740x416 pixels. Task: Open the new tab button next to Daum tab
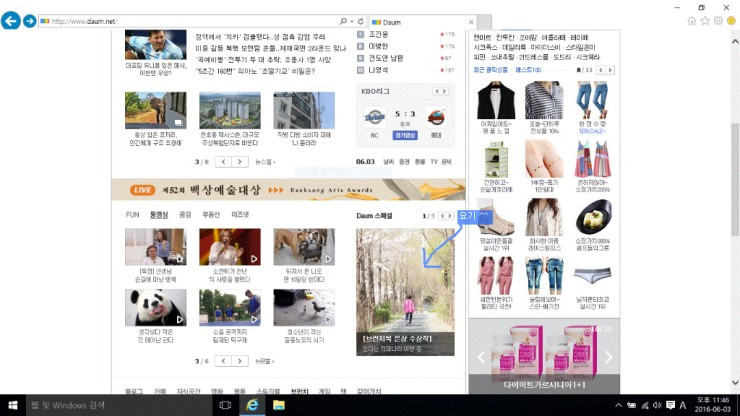(x=485, y=22)
